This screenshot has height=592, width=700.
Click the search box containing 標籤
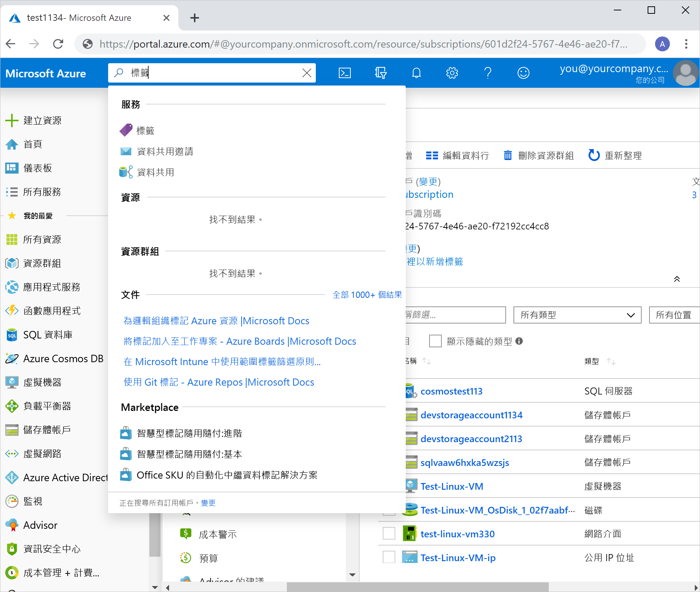[212, 73]
